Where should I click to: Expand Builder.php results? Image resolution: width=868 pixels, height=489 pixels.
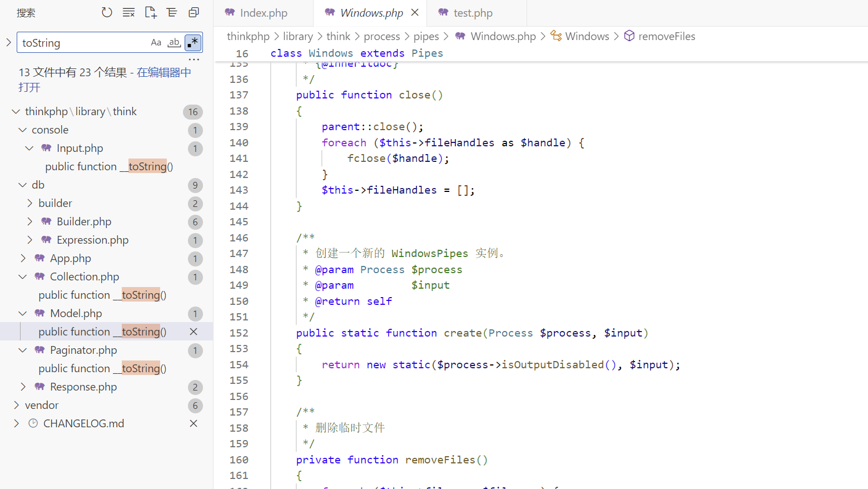(x=29, y=221)
